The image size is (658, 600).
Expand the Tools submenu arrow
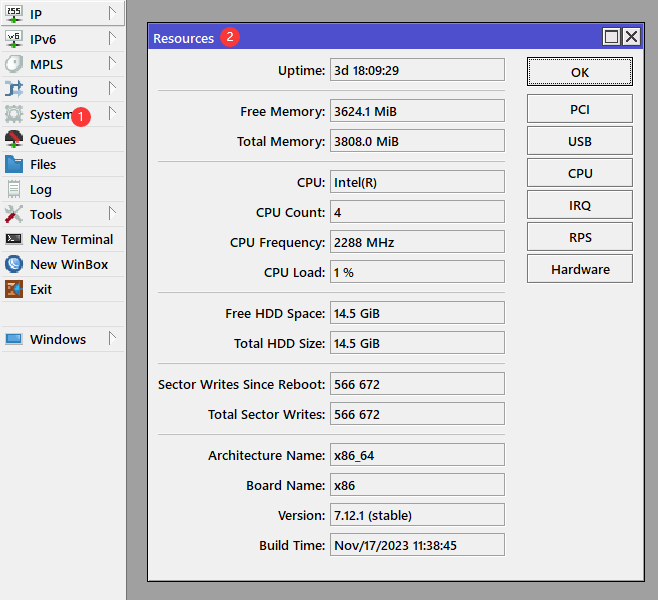pyautogui.click(x=112, y=214)
